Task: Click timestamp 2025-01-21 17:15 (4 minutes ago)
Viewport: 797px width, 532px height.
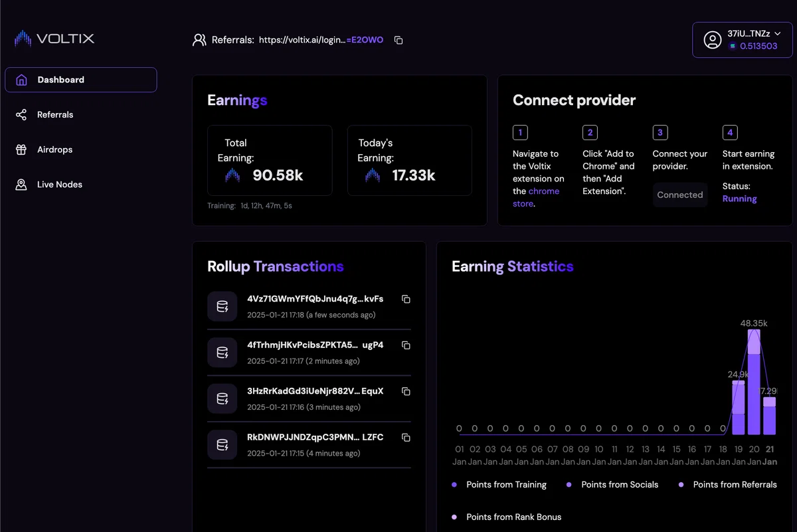Action: click(304, 454)
